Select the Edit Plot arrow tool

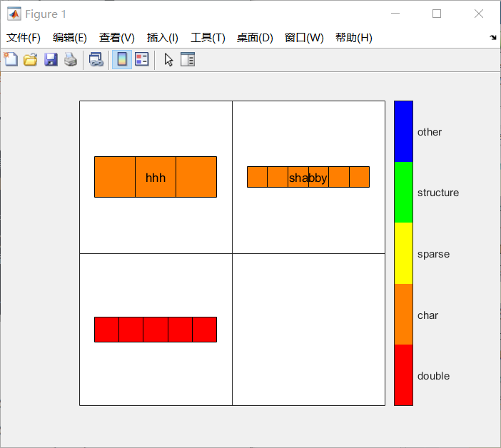coord(168,60)
